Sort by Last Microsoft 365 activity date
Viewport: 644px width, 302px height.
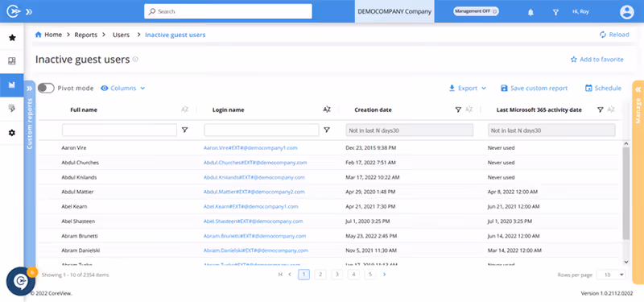(x=611, y=110)
